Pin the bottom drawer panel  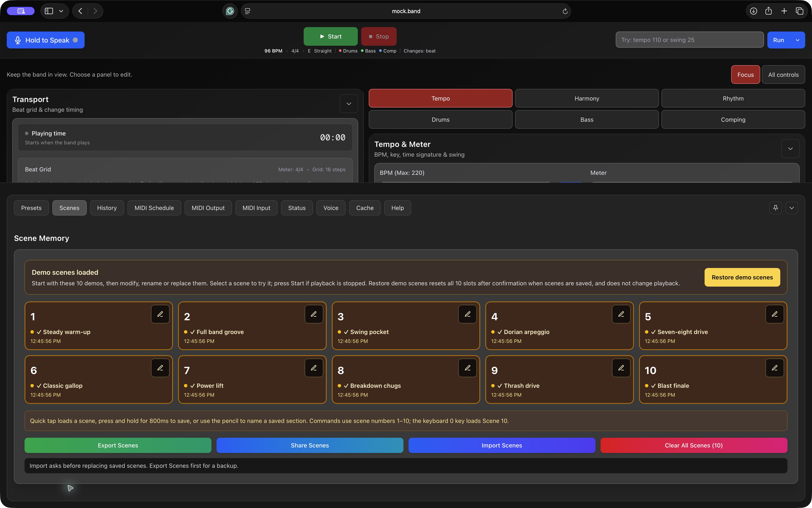point(775,208)
